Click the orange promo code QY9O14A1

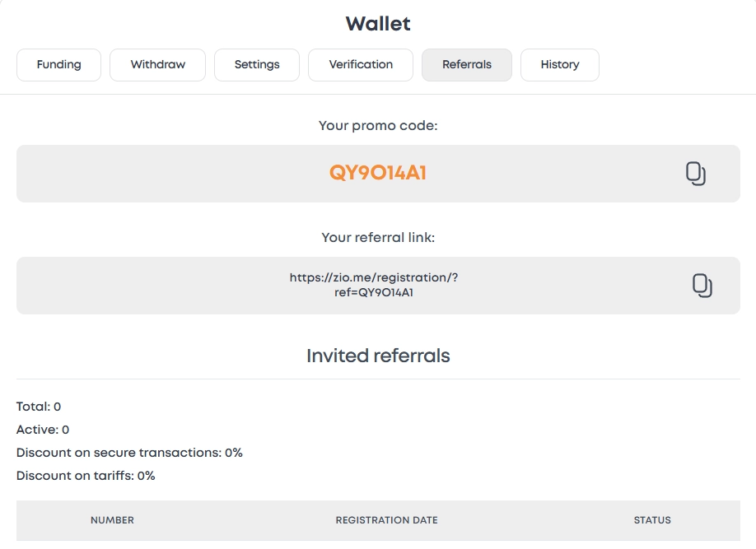pyautogui.click(x=378, y=174)
